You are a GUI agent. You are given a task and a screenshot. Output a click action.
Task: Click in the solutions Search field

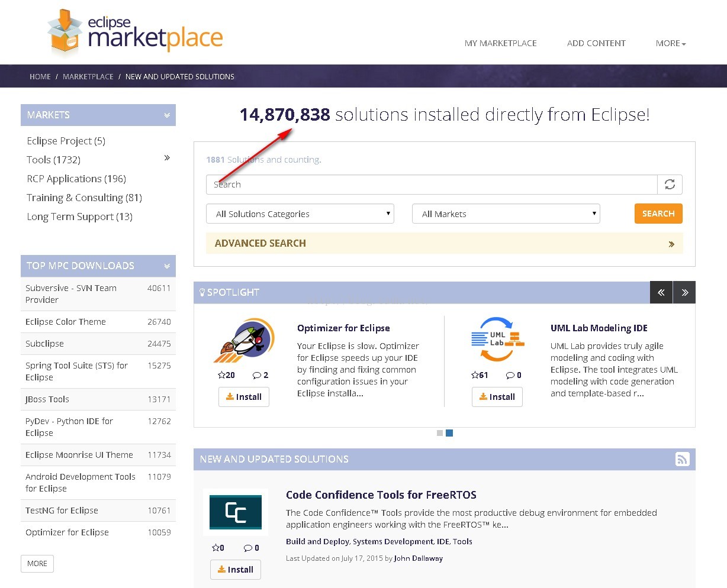432,185
